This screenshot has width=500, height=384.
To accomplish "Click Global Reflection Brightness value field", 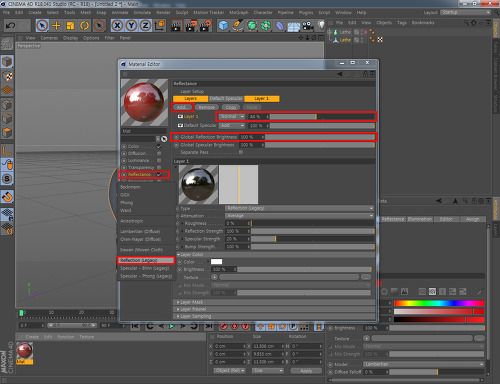I will tap(252, 137).
